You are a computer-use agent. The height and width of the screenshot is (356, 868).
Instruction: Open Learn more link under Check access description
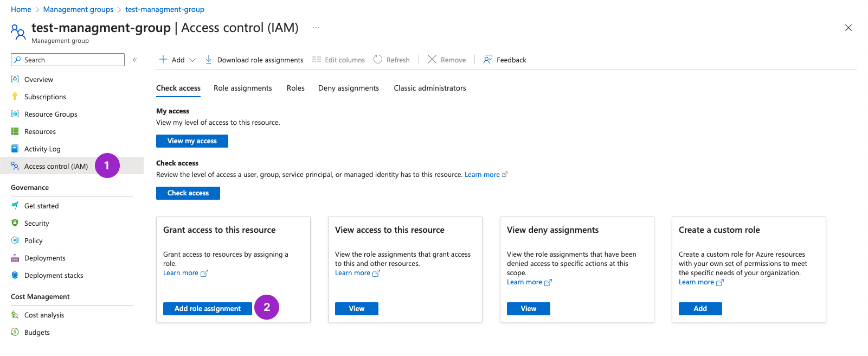[482, 175]
